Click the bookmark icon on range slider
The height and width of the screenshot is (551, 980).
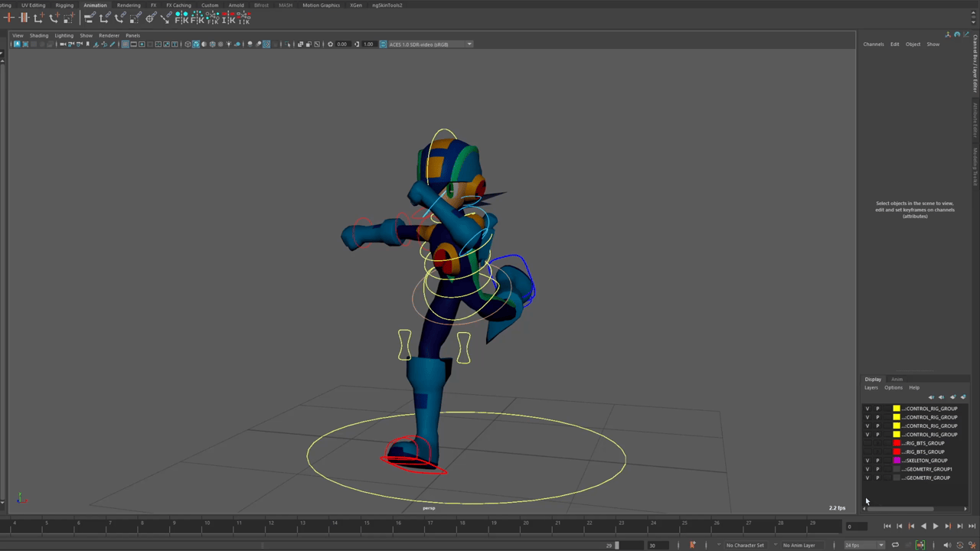tap(692, 545)
